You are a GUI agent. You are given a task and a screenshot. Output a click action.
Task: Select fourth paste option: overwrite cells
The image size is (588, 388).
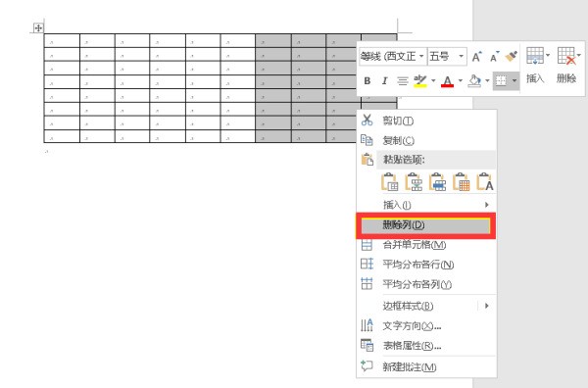point(462,182)
